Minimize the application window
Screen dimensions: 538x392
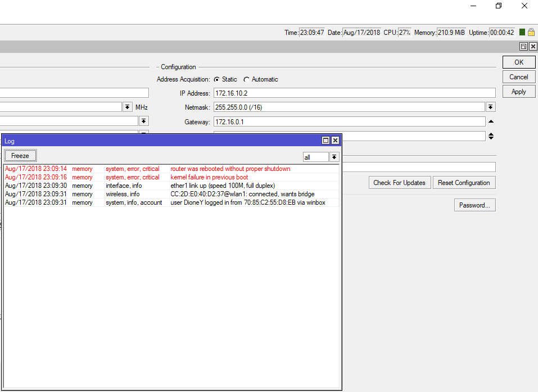tap(473, 6)
